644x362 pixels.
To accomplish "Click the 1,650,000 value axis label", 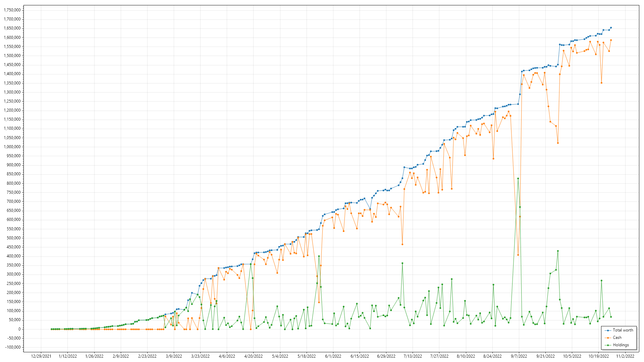I will coord(12,28).
